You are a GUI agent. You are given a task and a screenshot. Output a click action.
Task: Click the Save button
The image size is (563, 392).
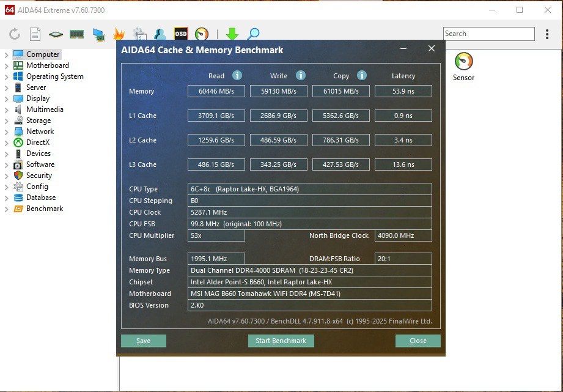pyautogui.click(x=143, y=341)
